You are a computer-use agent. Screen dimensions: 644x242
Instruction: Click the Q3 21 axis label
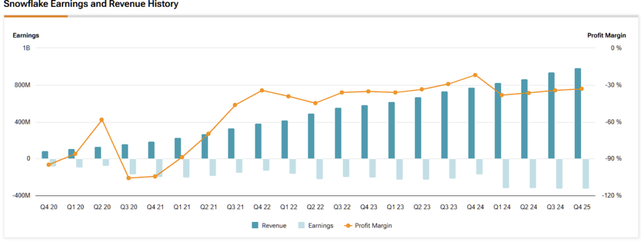click(235, 207)
